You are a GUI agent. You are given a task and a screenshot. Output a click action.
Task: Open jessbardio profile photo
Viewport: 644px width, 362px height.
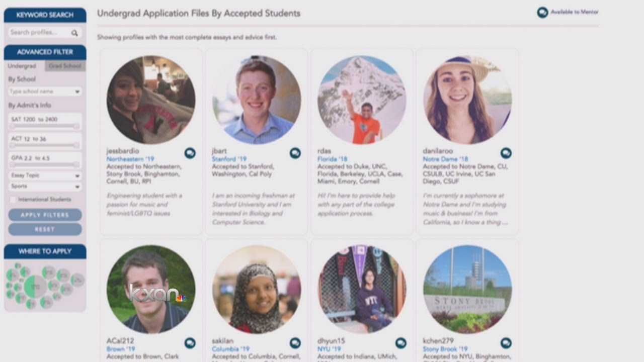click(x=151, y=100)
